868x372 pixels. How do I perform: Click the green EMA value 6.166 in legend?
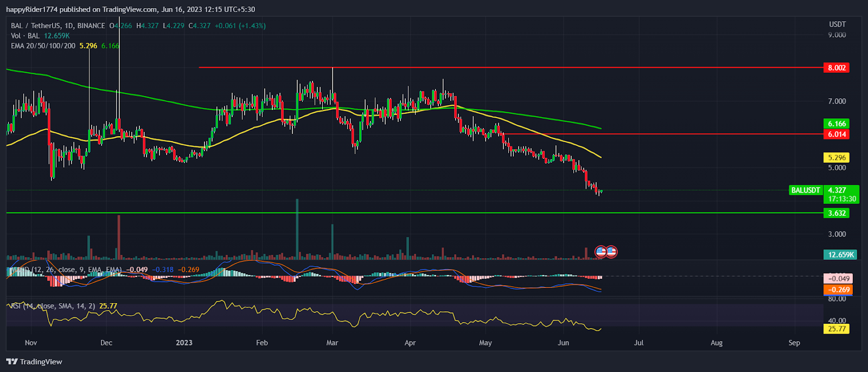tap(110, 46)
